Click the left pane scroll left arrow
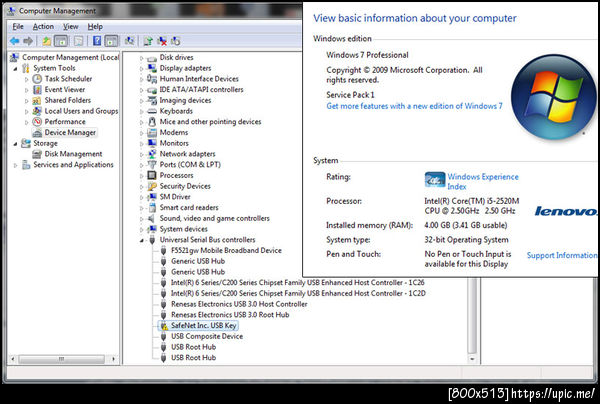This screenshot has width=600, height=404. [x=13, y=359]
